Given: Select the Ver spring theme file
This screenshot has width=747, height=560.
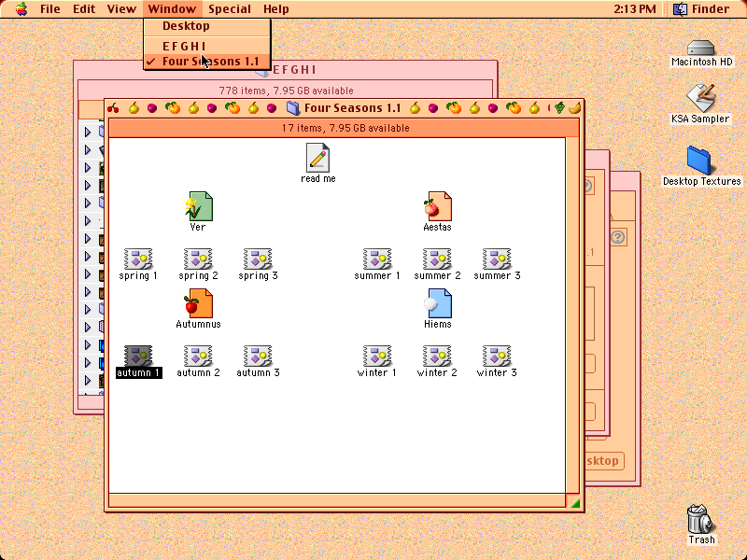Looking at the screenshot, I should [199, 206].
